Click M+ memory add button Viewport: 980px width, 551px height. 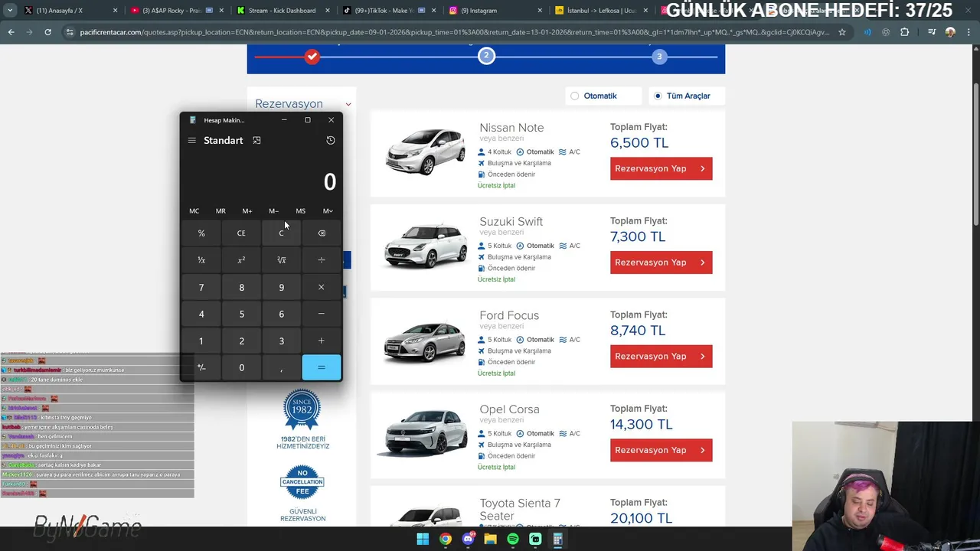tap(247, 211)
